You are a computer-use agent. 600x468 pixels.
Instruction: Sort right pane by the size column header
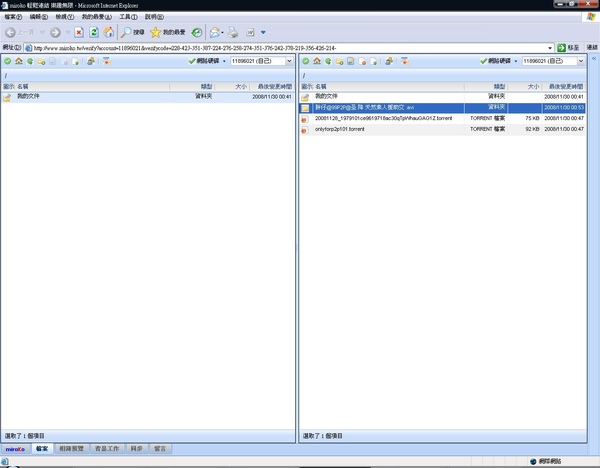pyautogui.click(x=525, y=87)
